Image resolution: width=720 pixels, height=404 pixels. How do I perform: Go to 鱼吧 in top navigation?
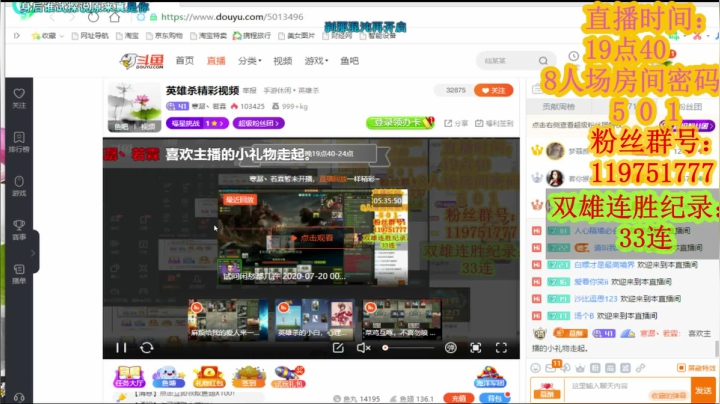point(349,61)
